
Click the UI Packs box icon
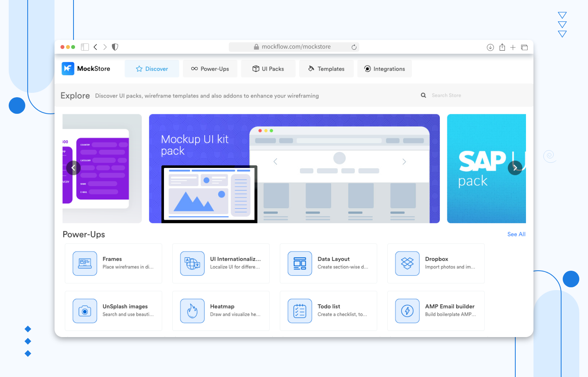(x=256, y=69)
